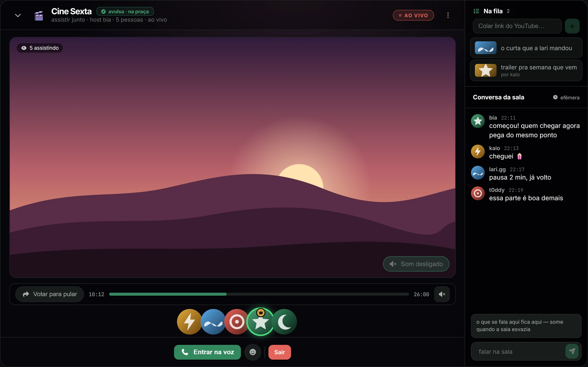Click the AO VIVO live badge
Image resolution: width=588 pixels, height=367 pixels.
pyautogui.click(x=413, y=15)
